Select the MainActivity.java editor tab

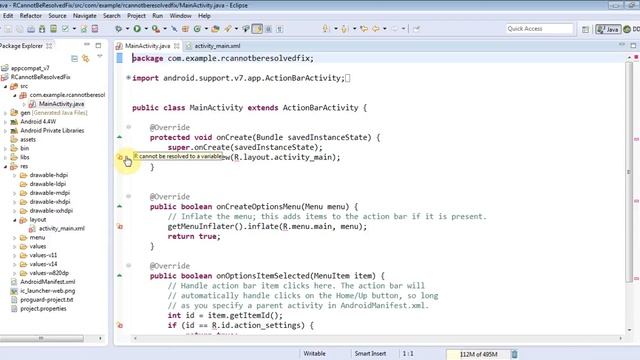[x=147, y=46]
